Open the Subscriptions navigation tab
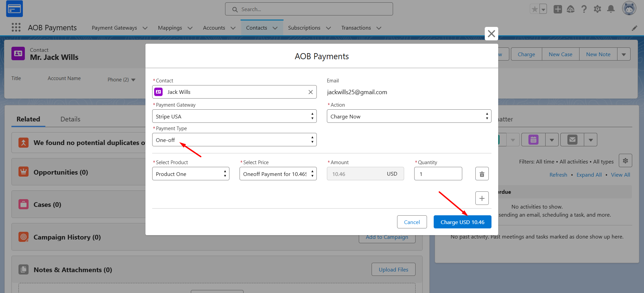The width and height of the screenshot is (644, 293). click(x=304, y=28)
